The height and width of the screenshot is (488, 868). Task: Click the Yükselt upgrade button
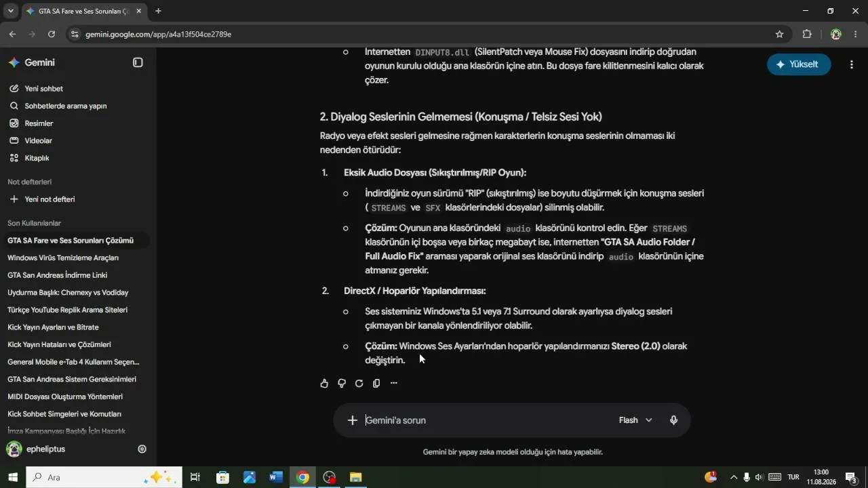[x=799, y=64]
